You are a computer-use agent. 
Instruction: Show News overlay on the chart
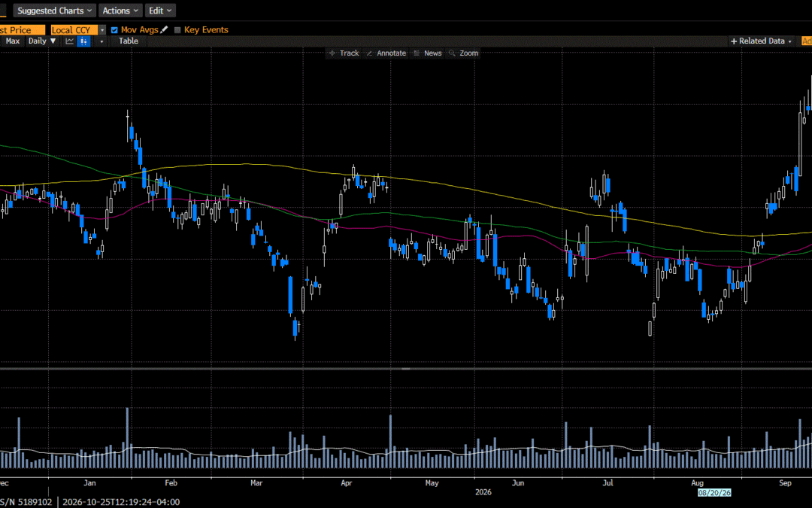[x=428, y=53]
